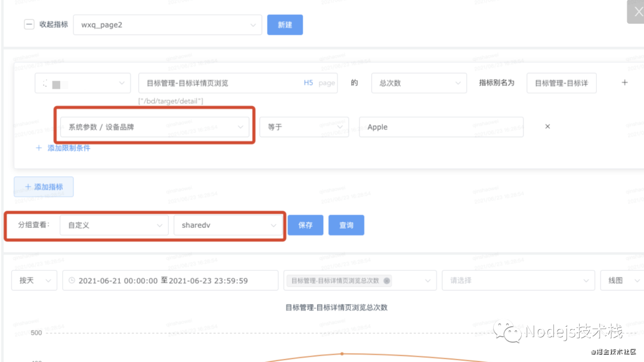
Task: Open the 系统参数 / 设备品牌 filter dropdown
Action: click(x=155, y=126)
